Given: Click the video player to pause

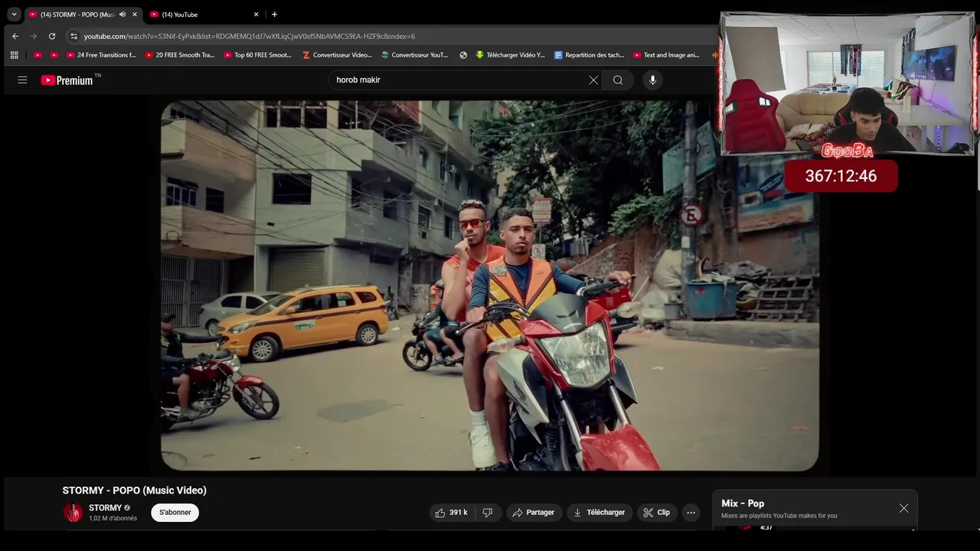Looking at the screenshot, I should [489, 285].
